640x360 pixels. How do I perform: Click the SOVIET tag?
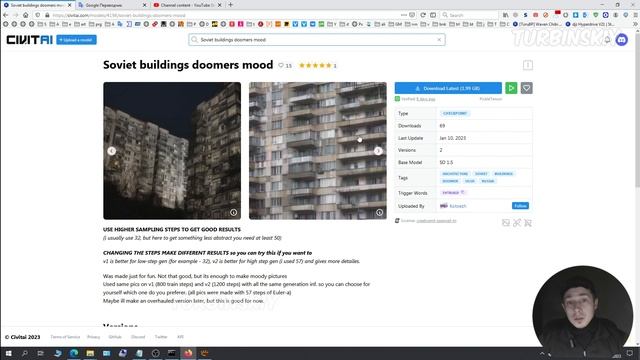click(481, 174)
